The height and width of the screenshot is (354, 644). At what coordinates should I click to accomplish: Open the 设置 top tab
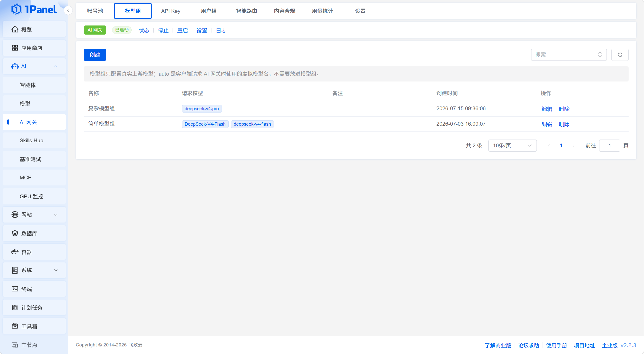[360, 11]
